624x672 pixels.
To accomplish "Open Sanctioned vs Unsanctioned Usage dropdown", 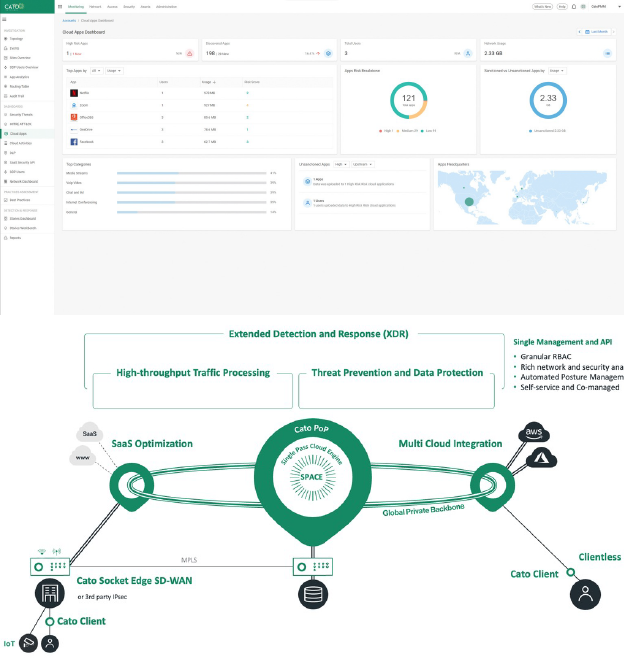I will [x=557, y=71].
